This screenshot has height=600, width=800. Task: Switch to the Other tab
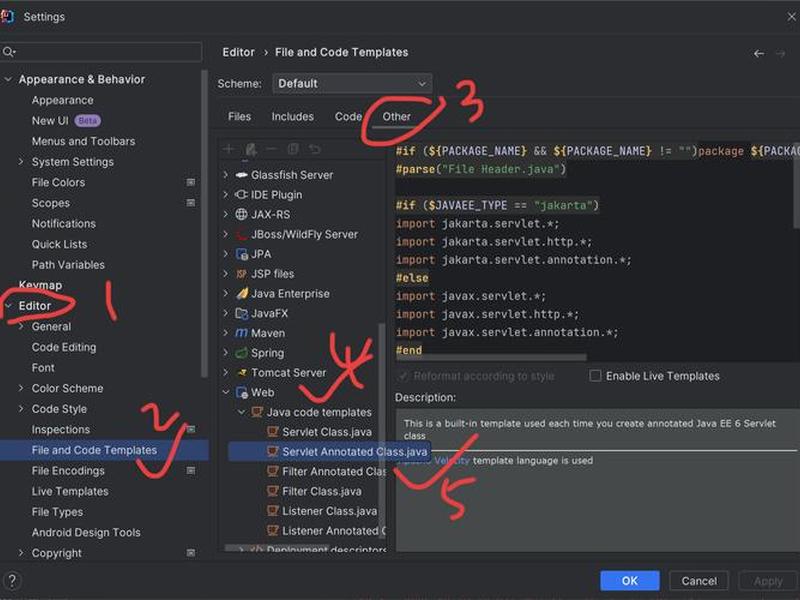pos(396,117)
